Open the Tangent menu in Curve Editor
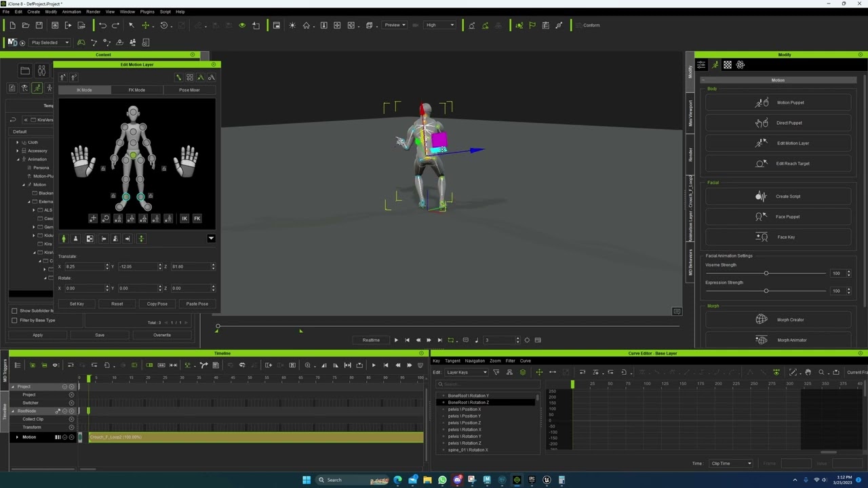This screenshot has width=868, height=488. (x=452, y=361)
